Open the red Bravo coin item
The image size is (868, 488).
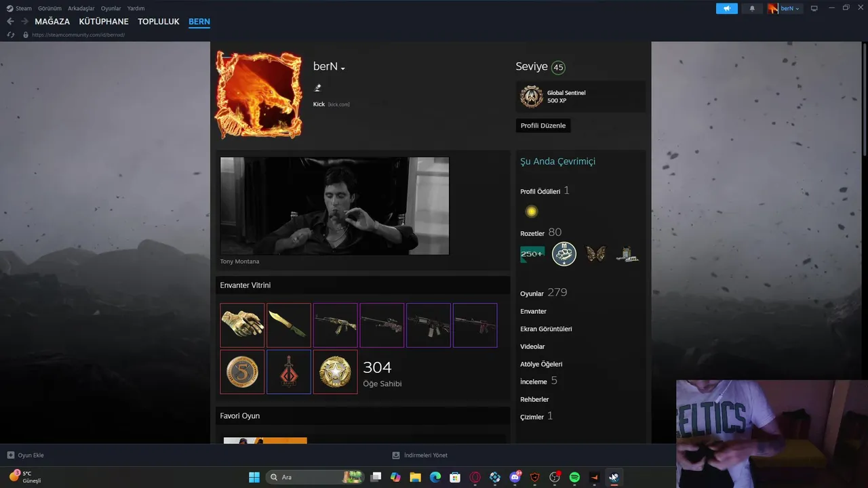coord(289,371)
